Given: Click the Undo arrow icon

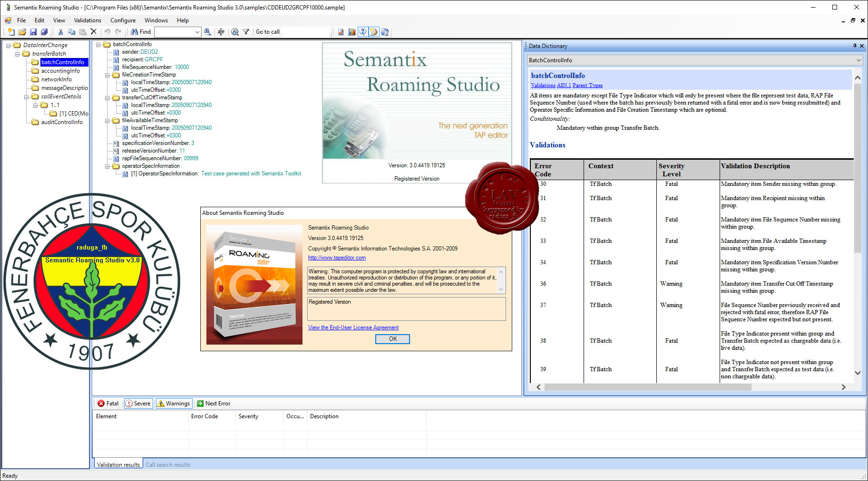Looking at the screenshot, I should [107, 32].
